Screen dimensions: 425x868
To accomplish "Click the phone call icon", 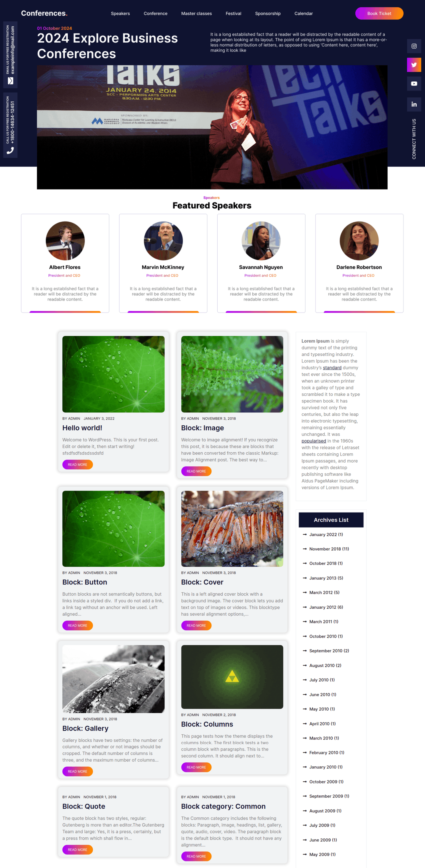I will [11, 151].
